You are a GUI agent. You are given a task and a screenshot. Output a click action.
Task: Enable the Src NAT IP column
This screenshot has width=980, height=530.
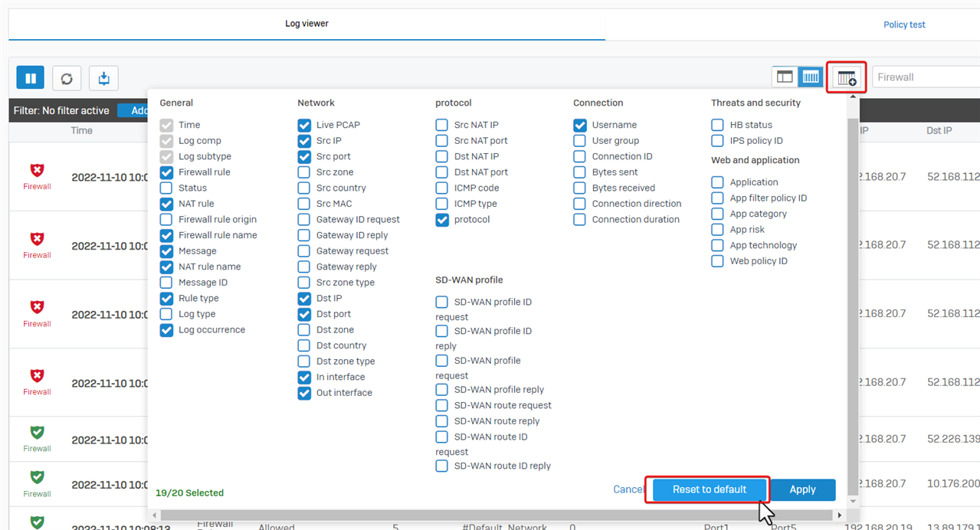pos(442,125)
